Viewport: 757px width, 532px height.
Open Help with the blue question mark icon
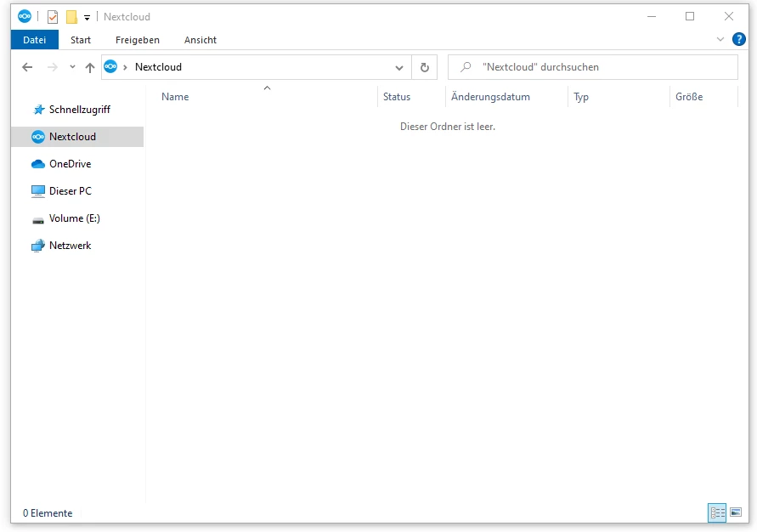coord(738,39)
